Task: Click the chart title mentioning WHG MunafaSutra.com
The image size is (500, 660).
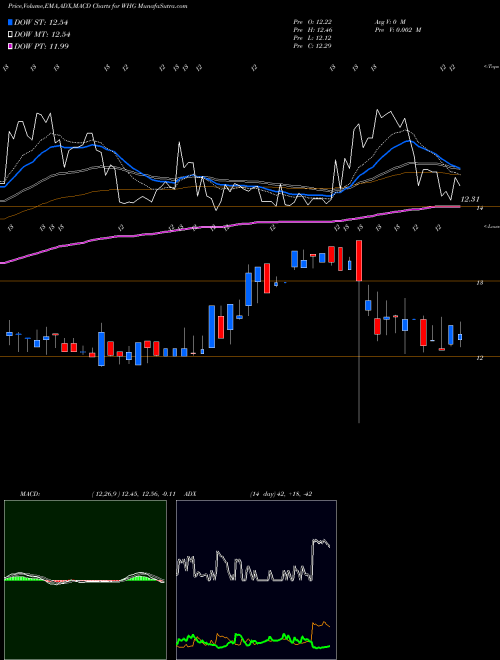Action: [x=98, y=6]
